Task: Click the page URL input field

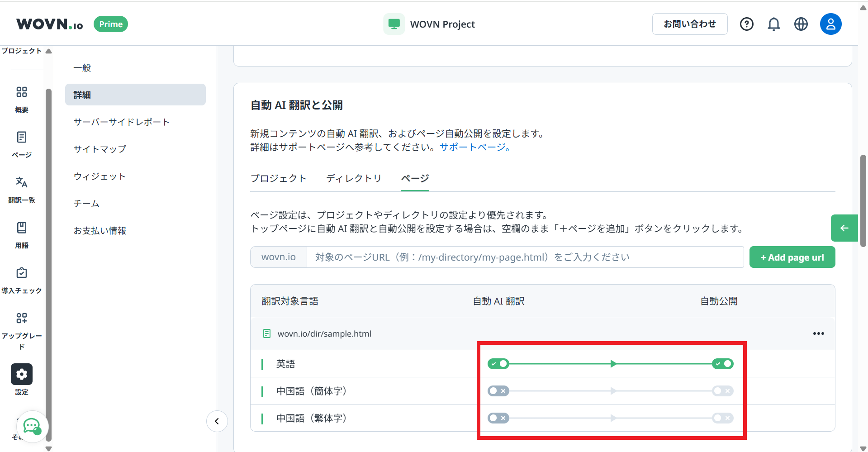Action: 525,257
